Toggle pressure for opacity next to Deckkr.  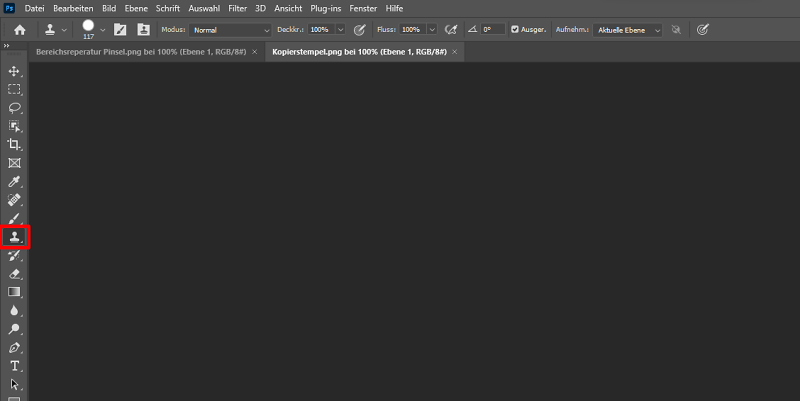(360, 30)
